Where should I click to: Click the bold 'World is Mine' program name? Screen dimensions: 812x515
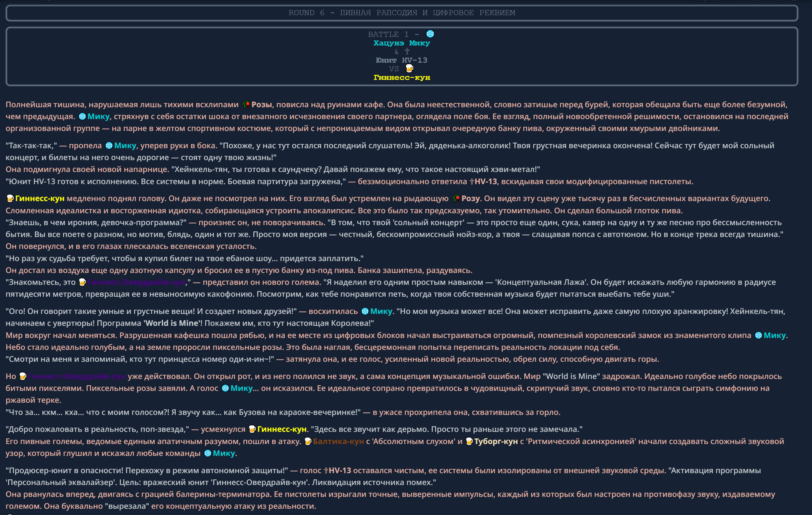point(172,323)
